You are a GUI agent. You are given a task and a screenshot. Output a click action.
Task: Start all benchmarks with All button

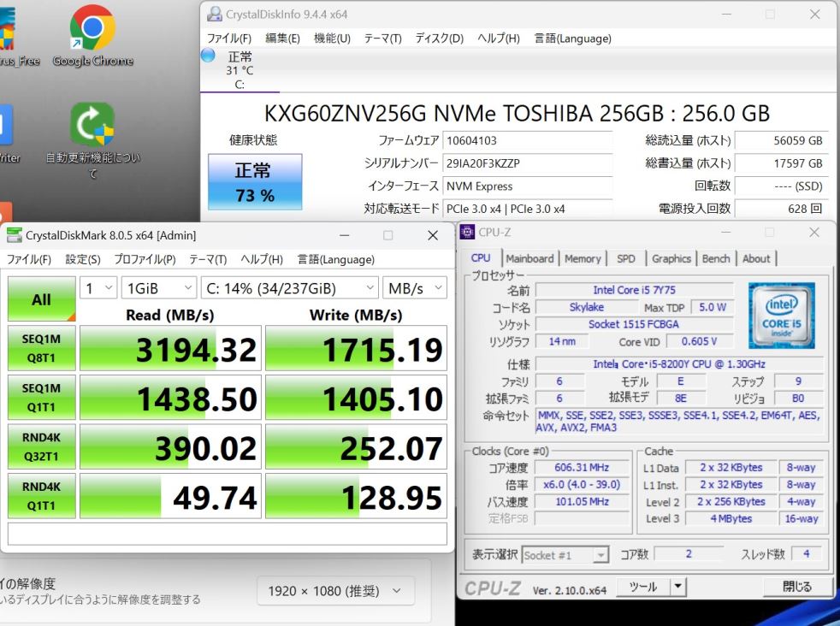pyautogui.click(x=41, y=299)
